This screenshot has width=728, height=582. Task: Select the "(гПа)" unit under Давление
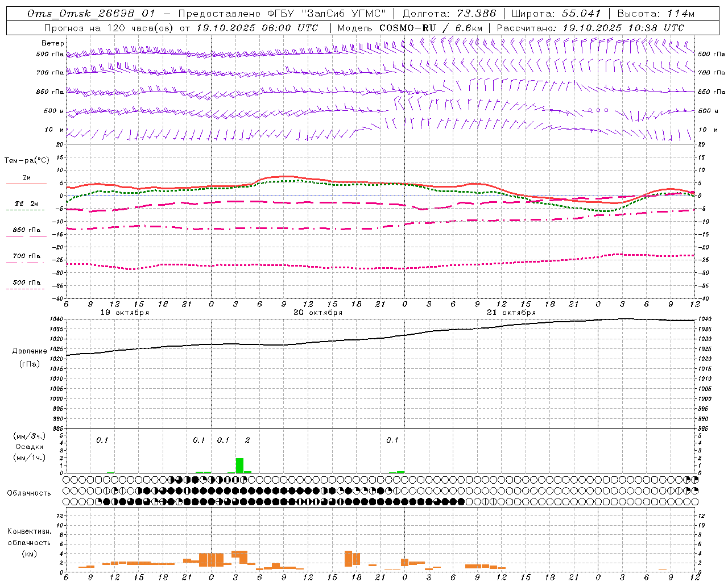coord(30,364)
